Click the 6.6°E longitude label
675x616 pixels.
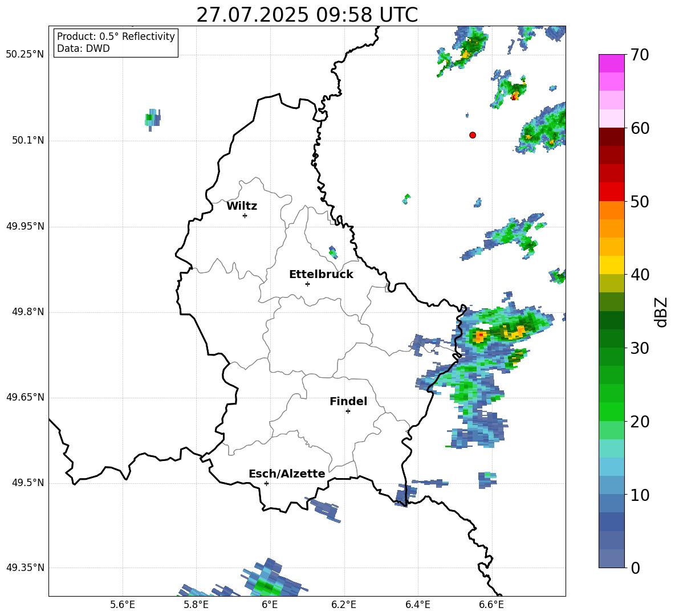point(491,605)
